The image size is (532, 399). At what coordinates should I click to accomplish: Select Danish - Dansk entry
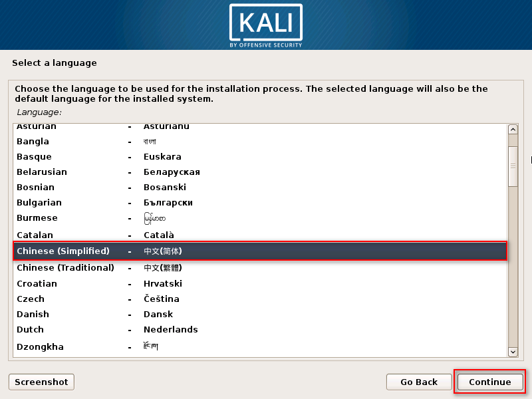tap(260, 314)
